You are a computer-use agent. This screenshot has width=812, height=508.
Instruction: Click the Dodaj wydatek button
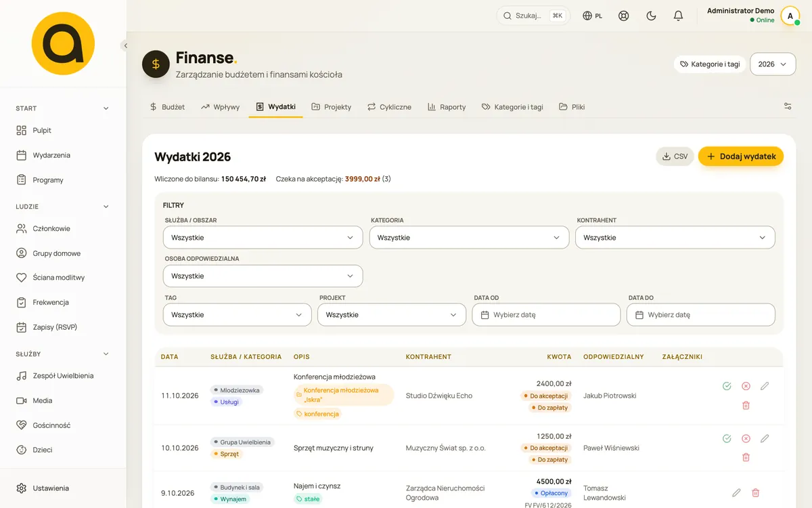pos(741,156)
